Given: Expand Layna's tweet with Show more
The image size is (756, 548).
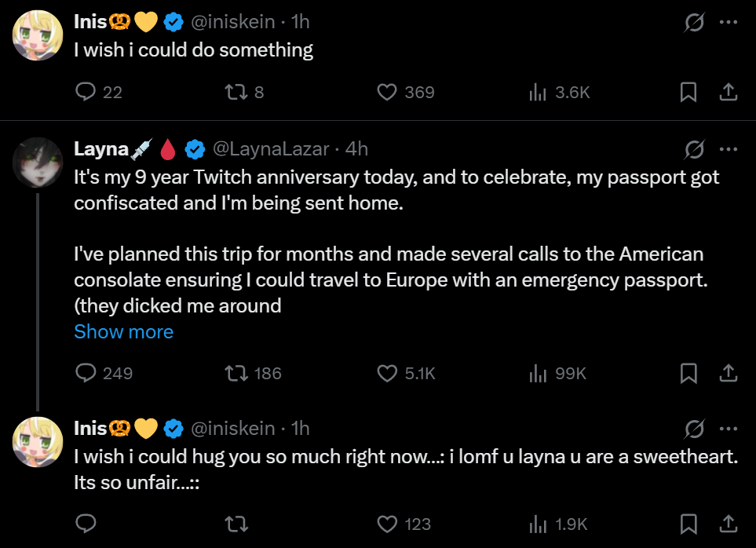Looking at the screenshot, I should [123, 331].
